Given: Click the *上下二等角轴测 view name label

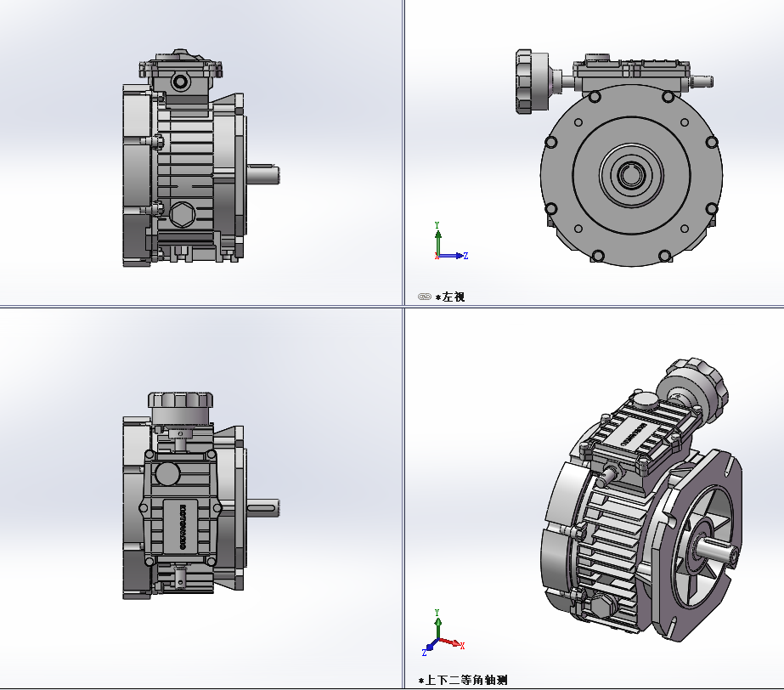Looking at the screenshot, I should [x=463, y=680].
